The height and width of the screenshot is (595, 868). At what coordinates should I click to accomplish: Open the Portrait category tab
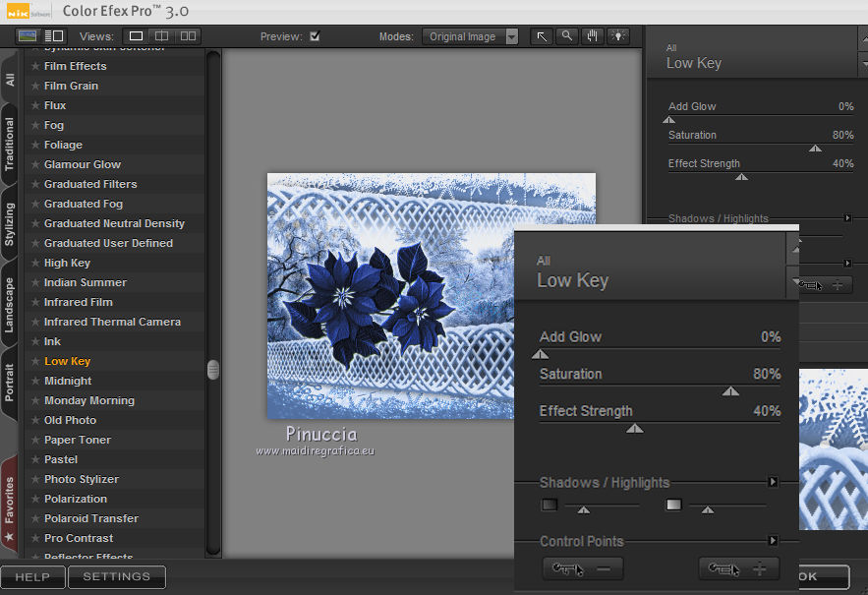(x=10, y=383)
